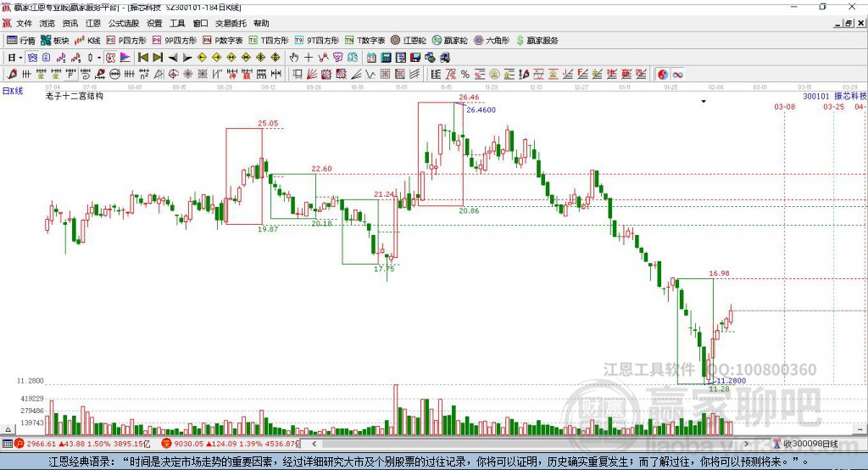Click the save floppy-disk icon

pos(415,58)
